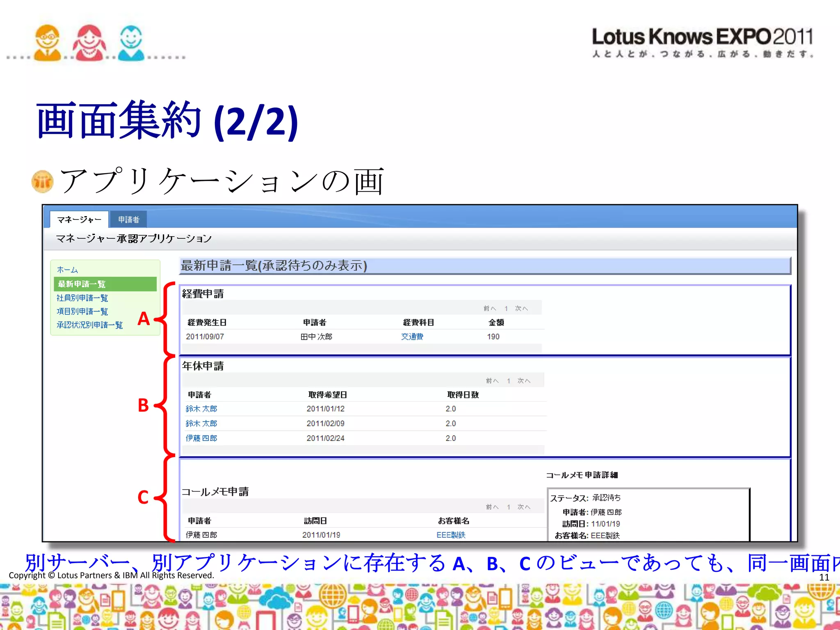Open 伊藤 四郎 leave request link

[201, 438]
